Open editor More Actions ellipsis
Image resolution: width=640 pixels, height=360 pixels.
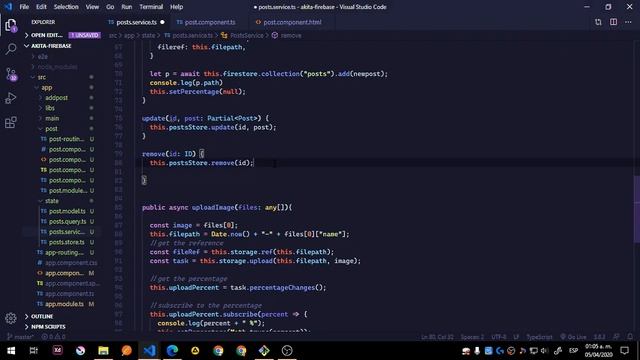(628, 22)
